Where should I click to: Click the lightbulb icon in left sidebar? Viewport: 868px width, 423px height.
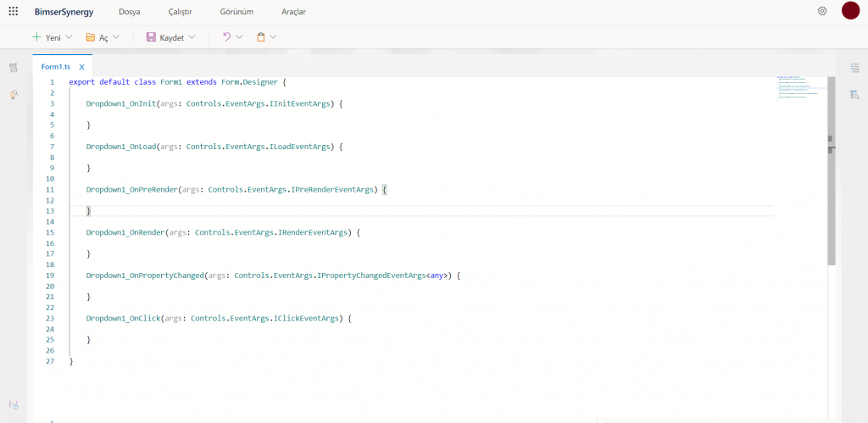14,95
